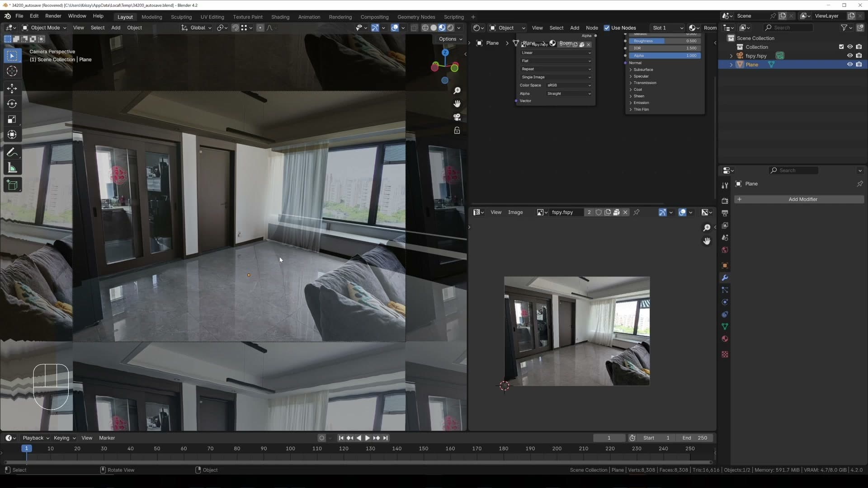868x488 pixels.
Task: Open the Slot 1 material slot dropdown
Action: click(668, 28)
